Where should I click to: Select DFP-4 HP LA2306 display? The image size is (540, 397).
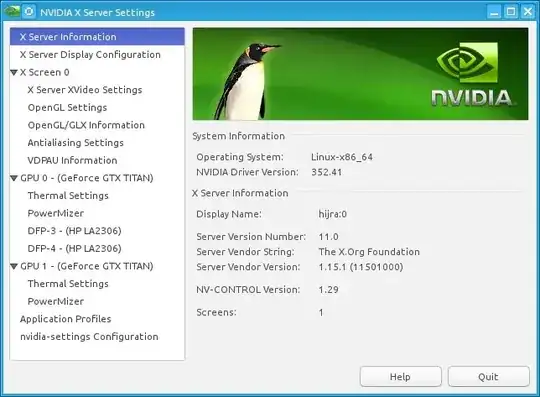point(74,249)
